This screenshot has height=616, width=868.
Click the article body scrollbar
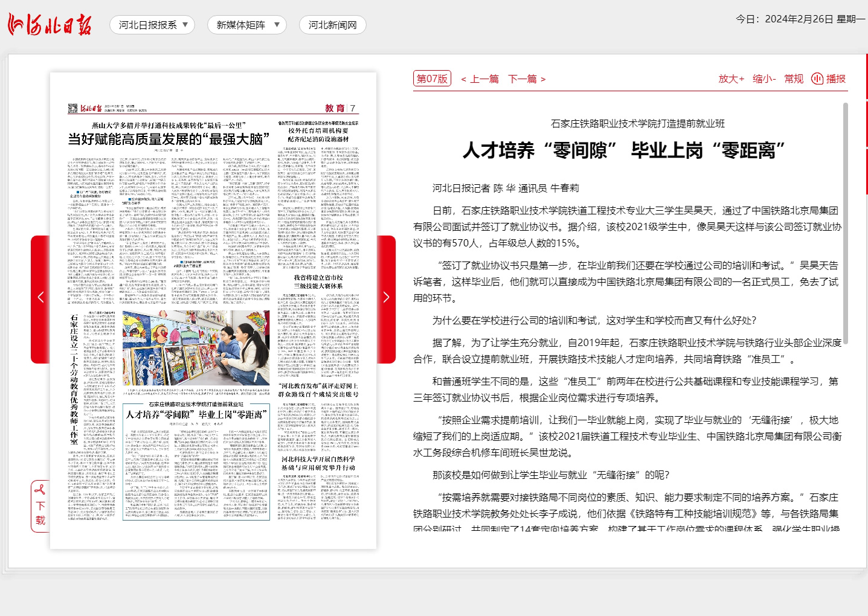[845, 223]
